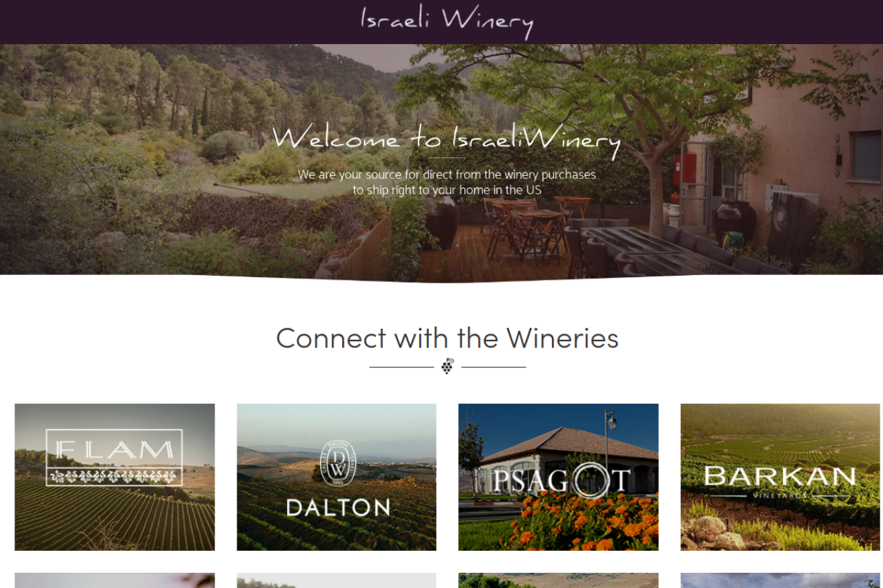This screenshot has width=883, height=588.
Task: Open the Flam winery tile
Action: 115,477
